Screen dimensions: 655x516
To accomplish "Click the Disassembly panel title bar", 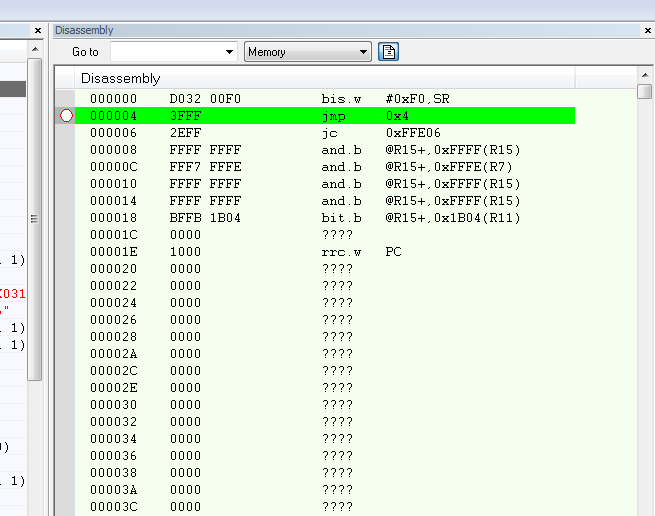I will [346, 30].
